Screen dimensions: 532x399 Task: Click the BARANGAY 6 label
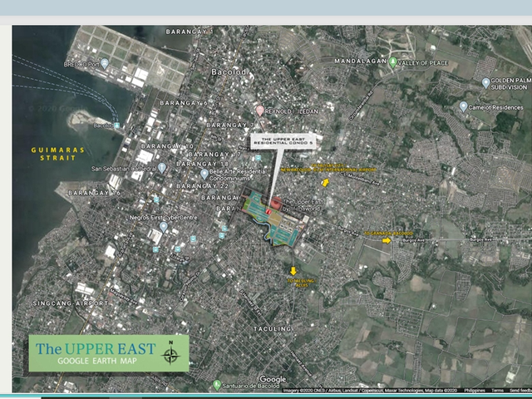pyautogui.click(x=184, y=102)
